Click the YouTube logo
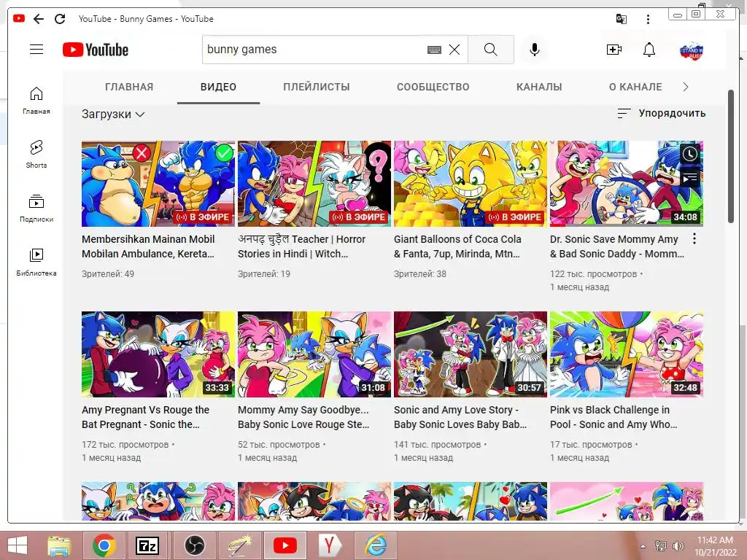This screenshot has height=560, width=747. (x=96, y=50)
